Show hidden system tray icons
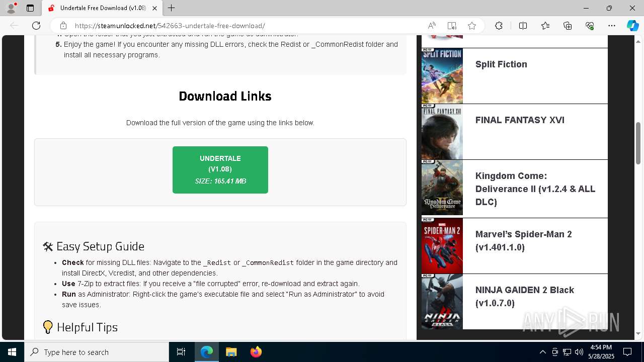644x362 pixels. coord(543,352)
